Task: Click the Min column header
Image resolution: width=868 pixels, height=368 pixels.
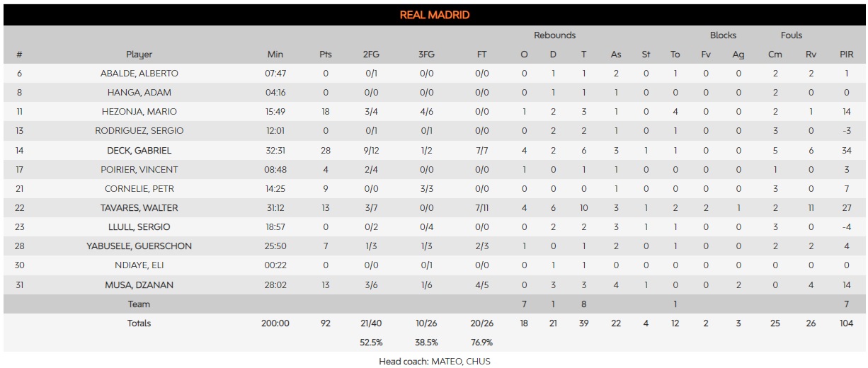Action: [x=275, y=54]
